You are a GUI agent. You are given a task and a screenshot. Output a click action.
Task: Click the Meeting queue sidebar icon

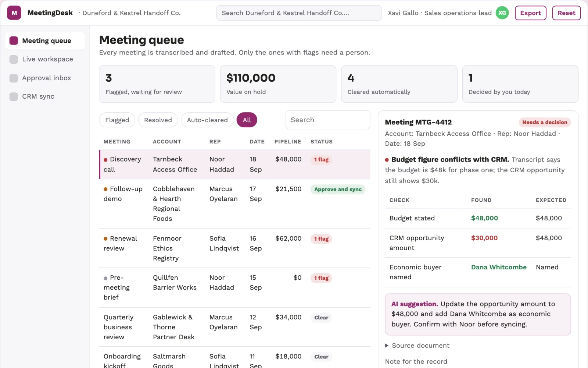pyautogui.click(x=14, y=40)
